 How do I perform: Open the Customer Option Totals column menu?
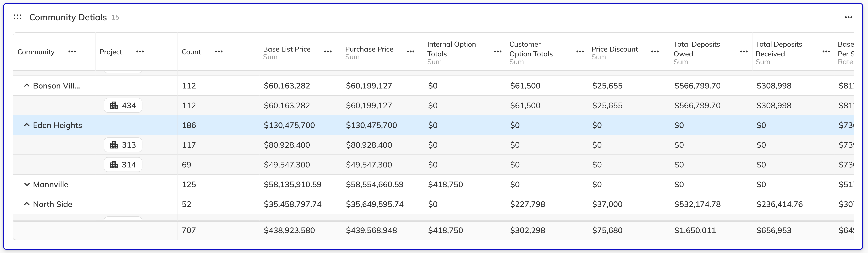pyautogui.click(x=580, y=52)
